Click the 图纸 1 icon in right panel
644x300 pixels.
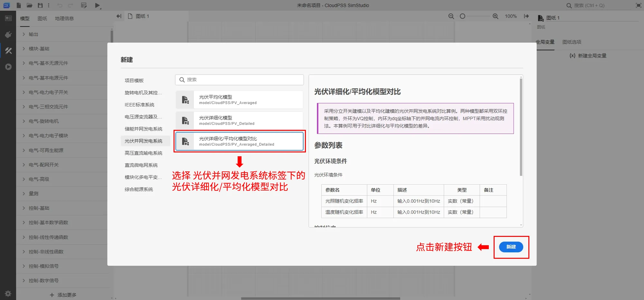(541, 18)
